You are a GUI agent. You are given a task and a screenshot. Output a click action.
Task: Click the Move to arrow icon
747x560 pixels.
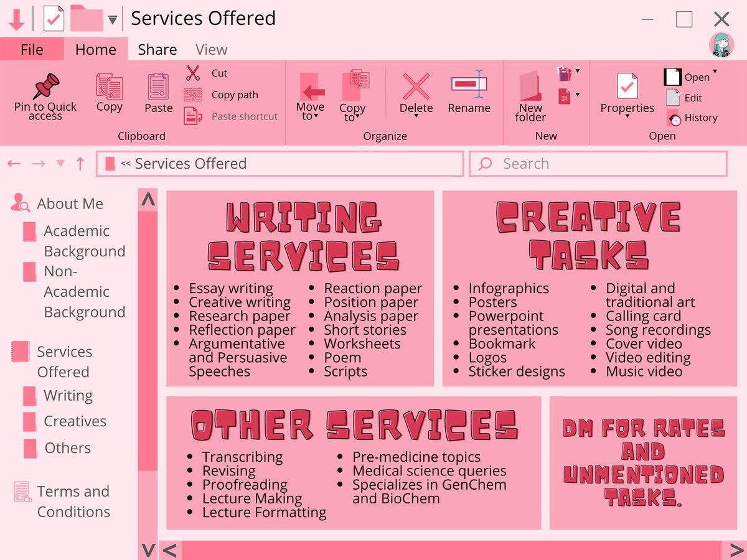[312, 87]
